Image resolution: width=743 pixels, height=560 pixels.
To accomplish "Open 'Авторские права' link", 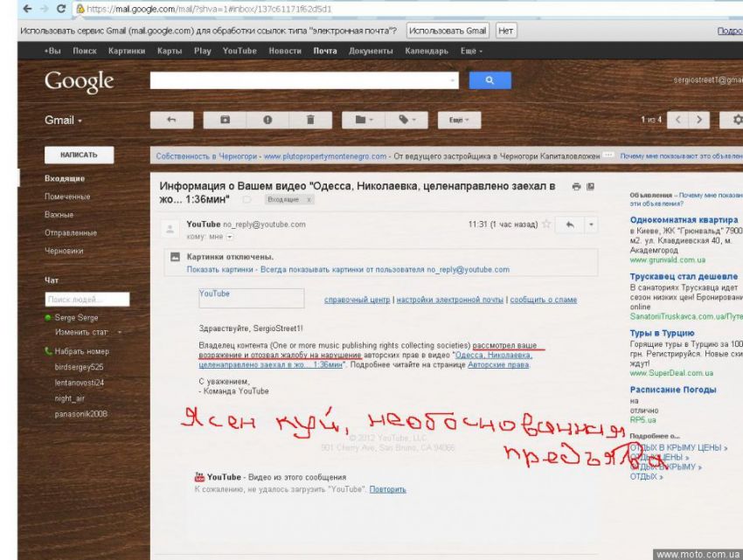I will (x=498, y=365).
